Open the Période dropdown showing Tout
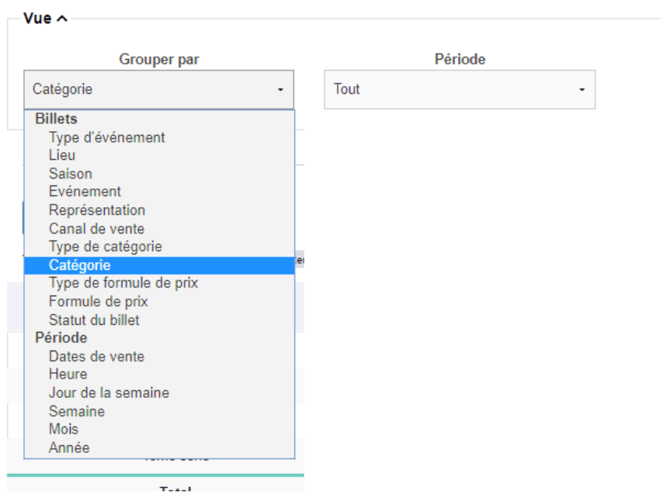670x501 pixels. 459,89
